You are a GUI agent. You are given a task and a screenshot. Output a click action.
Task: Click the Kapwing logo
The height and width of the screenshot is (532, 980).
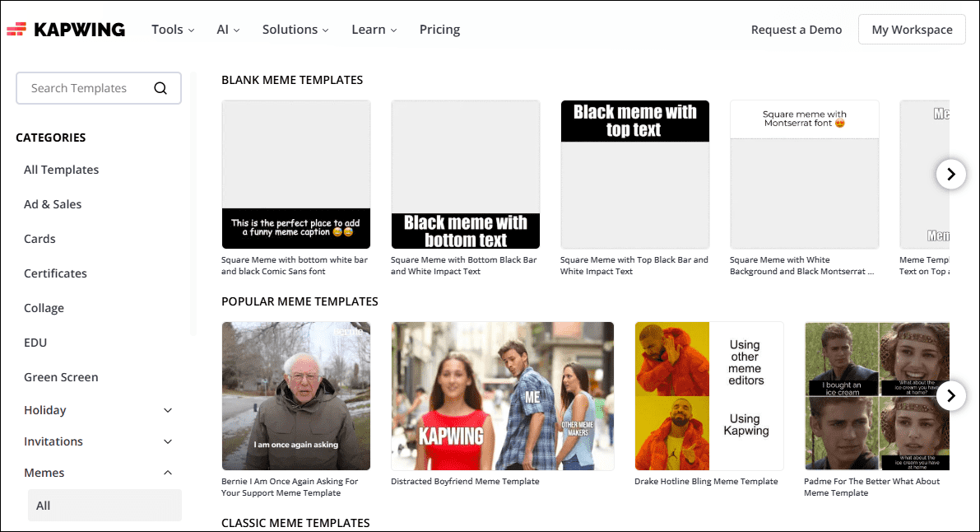coord(66,28)
